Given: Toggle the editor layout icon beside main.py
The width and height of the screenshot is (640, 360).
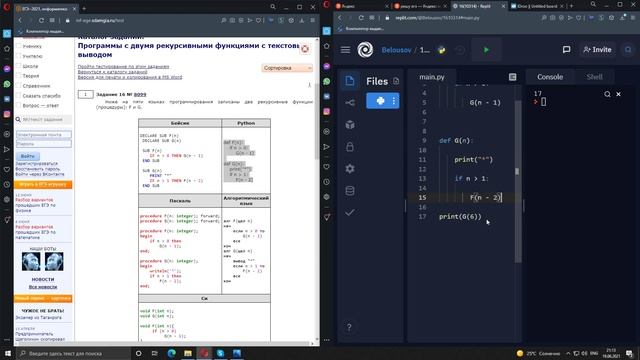Looking at the screenshot, I should pyautogui.click(x=513, y=77).
